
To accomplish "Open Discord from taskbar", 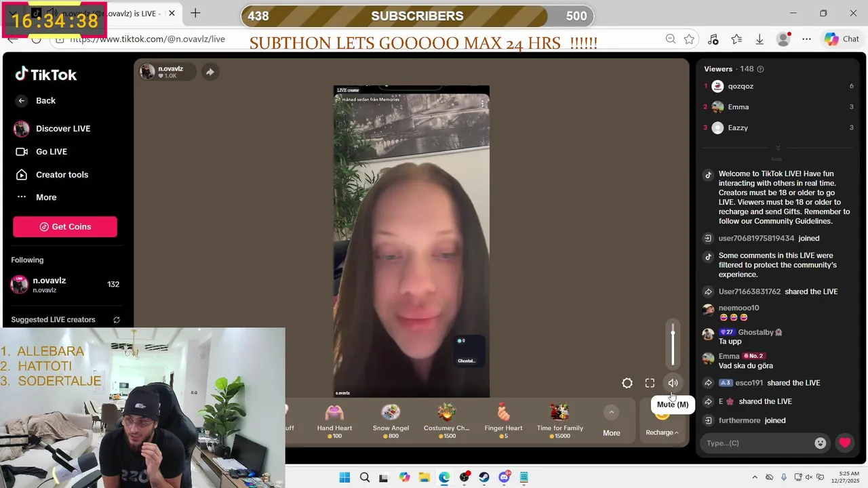I will click(505, 477).
